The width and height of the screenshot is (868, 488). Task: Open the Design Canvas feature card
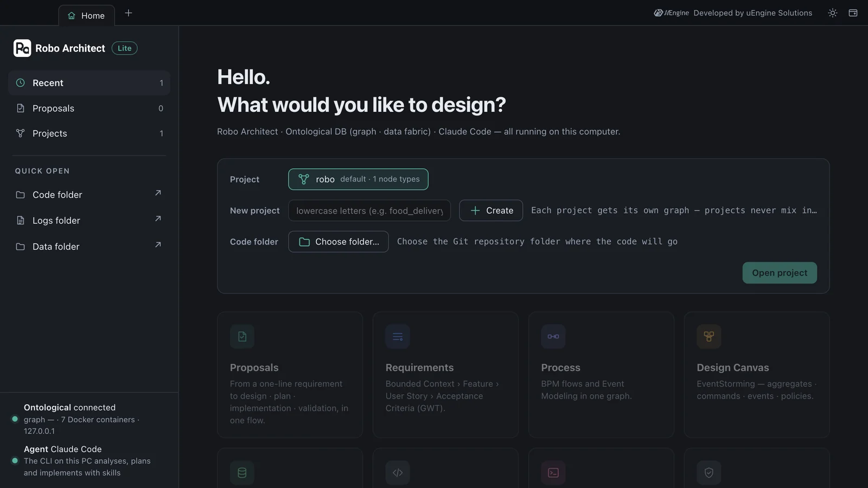pos(757,375)
